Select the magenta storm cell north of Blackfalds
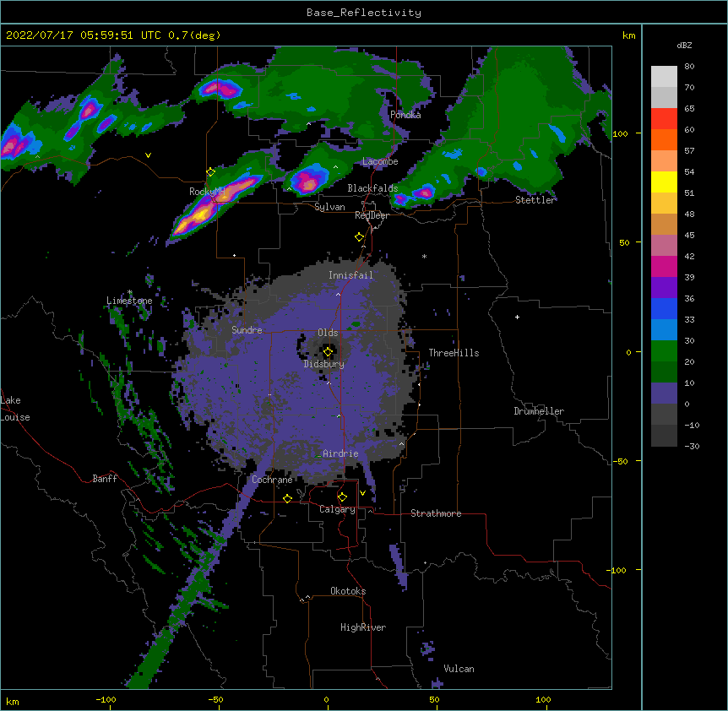 click(309, 180)
